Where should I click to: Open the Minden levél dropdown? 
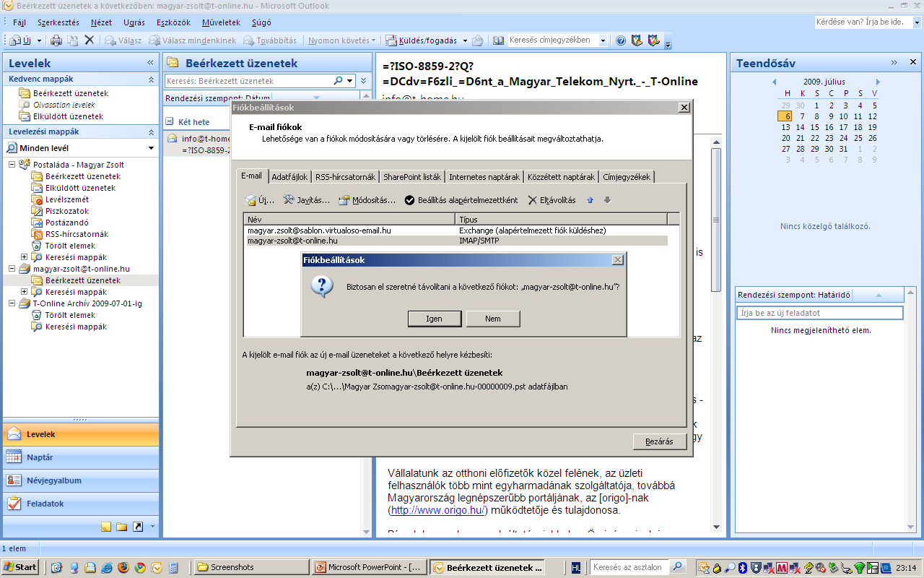tap(151, 148)
